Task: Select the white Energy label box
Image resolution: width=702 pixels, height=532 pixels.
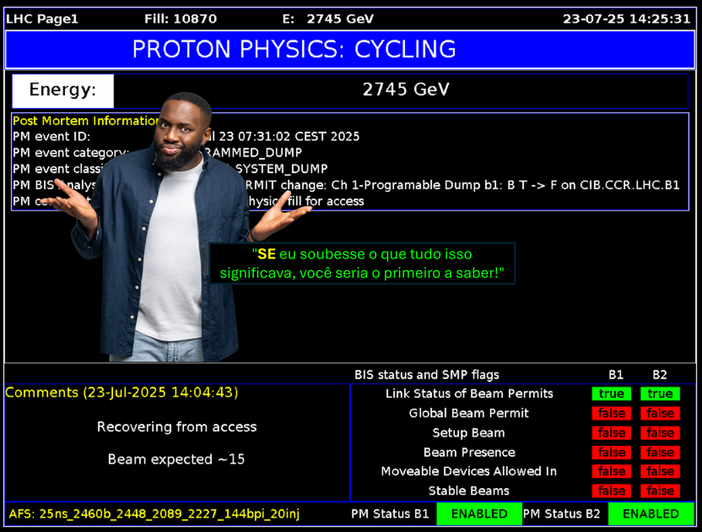Action: [63, 90]
